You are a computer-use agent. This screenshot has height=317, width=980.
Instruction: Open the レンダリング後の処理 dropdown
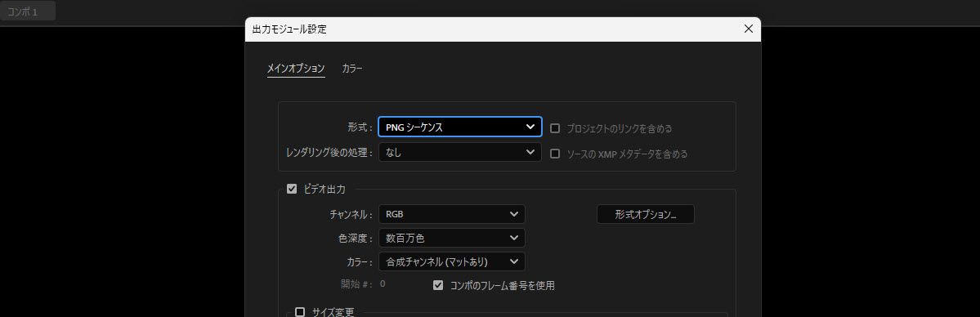(x=459, y=152)
